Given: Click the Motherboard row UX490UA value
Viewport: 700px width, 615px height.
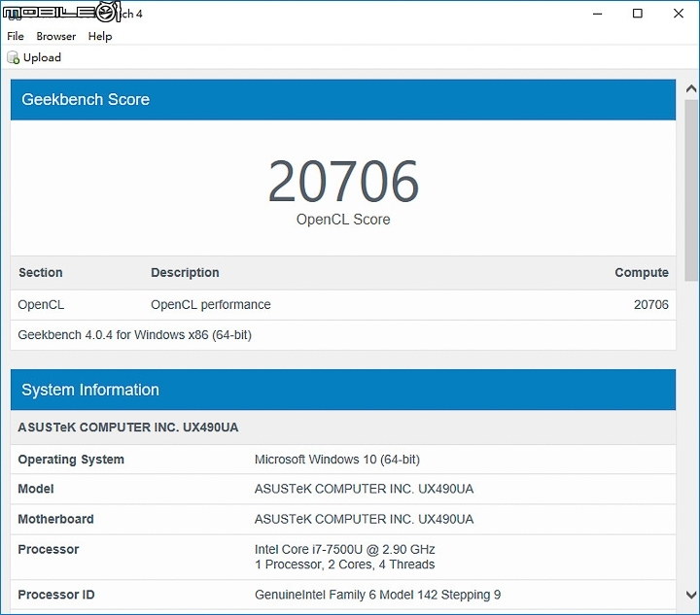Looking at the screenshot, I should (364, 519).
